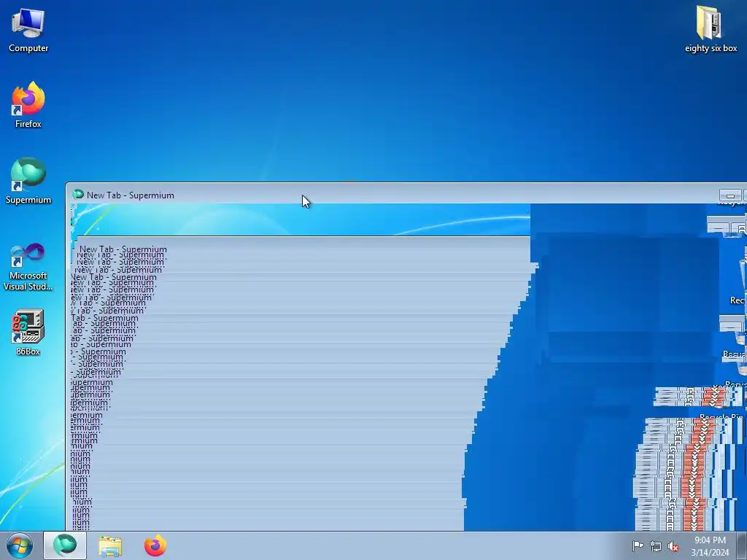Open the Computer desktop icon
This screenshot has width=747, height=560.
pyautogui.click(x=28, y=29)
